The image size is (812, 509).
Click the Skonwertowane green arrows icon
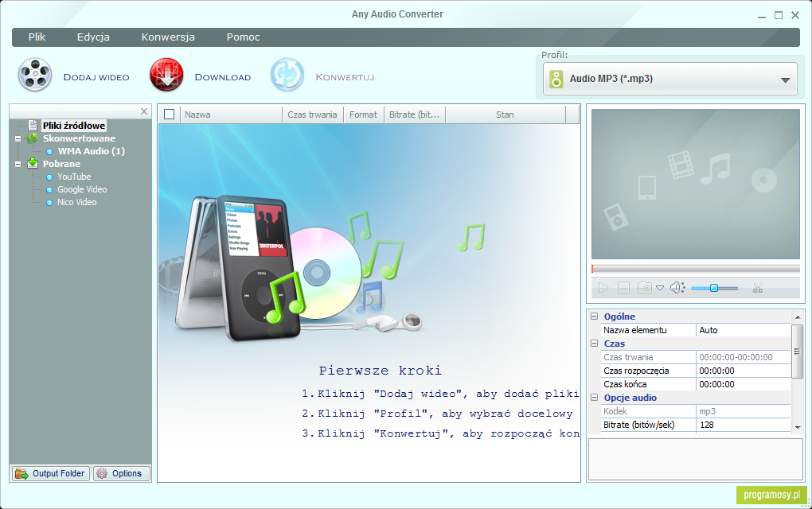click(x=33, y=138)
